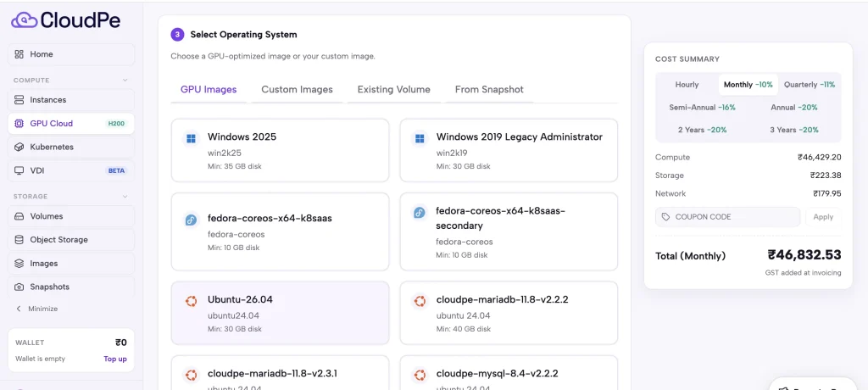Click 'GST added at invoicing' note

[x=804, y=272]
